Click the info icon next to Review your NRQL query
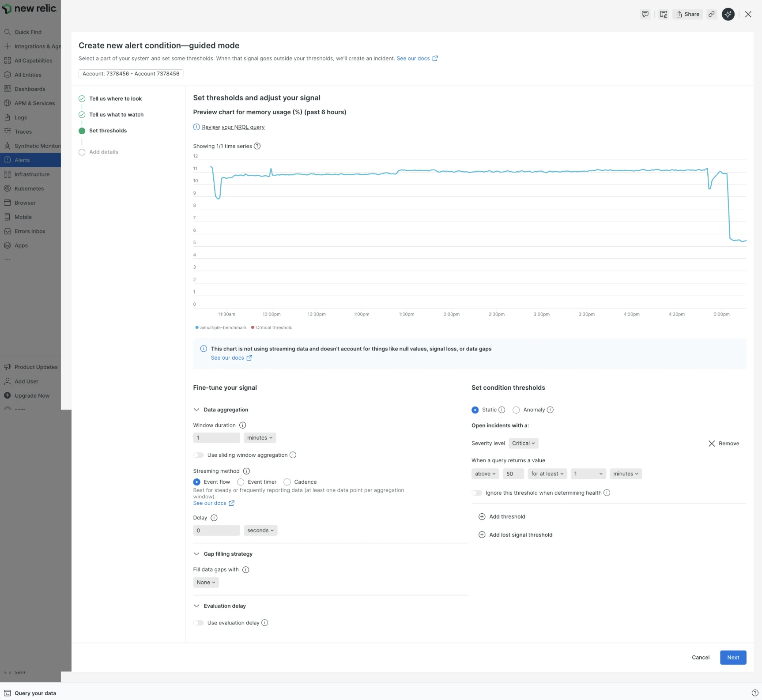The height and width of the screenshot is (700, 762). point(196,127)
